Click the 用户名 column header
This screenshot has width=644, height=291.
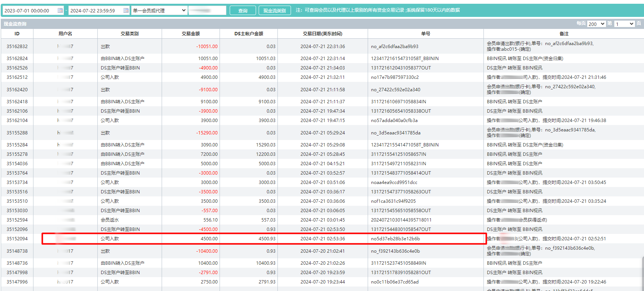pos(65,34)
